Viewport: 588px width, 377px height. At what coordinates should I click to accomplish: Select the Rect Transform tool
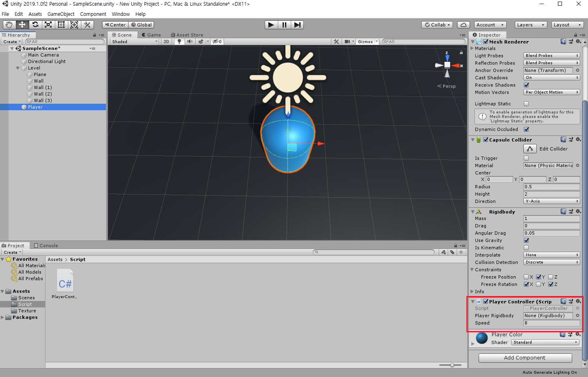tap(61, 25)
